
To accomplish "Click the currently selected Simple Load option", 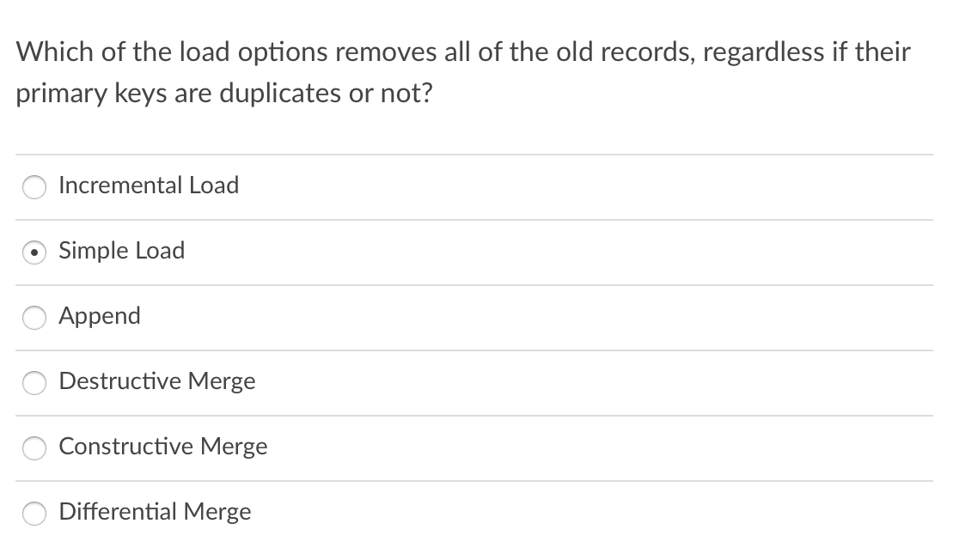I will pos(34,252).
